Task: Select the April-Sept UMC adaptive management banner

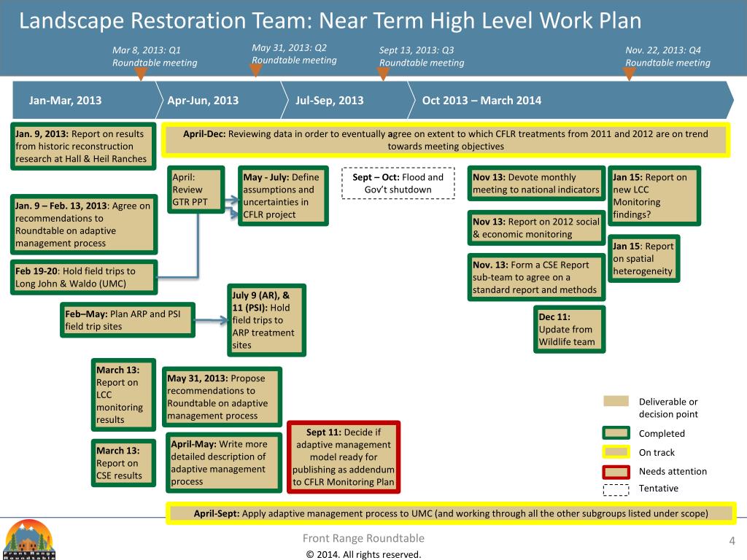Action: (451, 513)
